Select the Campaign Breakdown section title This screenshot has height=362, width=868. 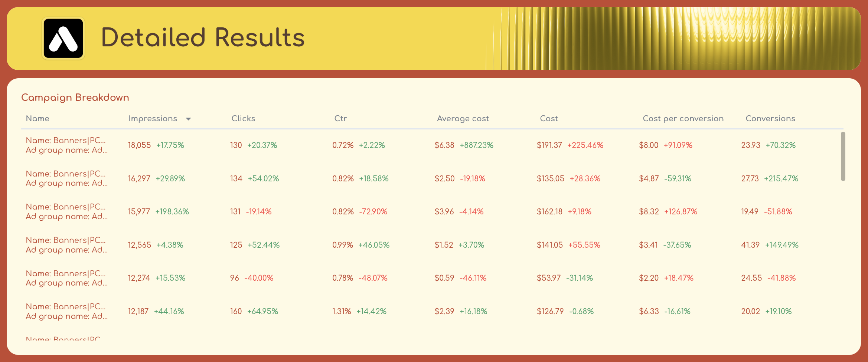(75, 98)
